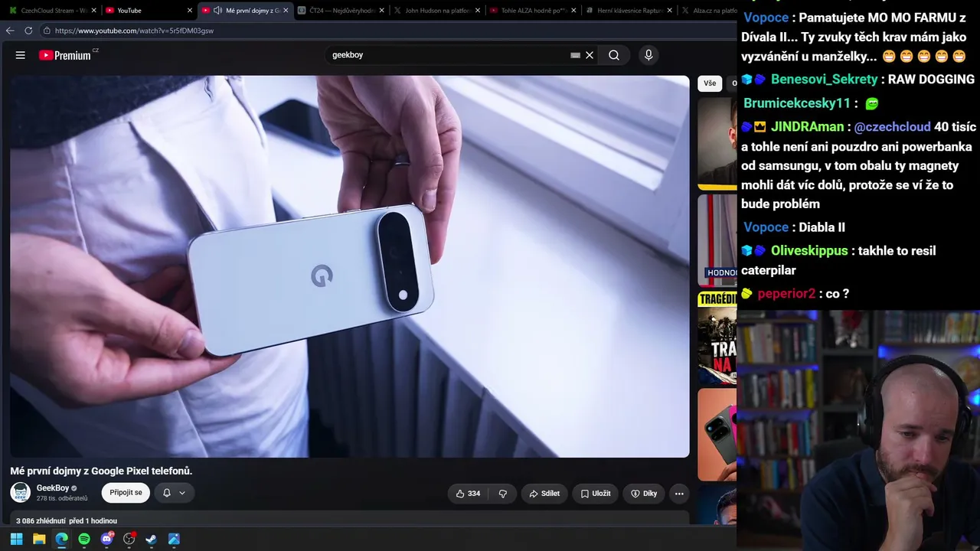Close the YouTube tab
The height and width of the screenshot is (551, 980).
[190, 11]
